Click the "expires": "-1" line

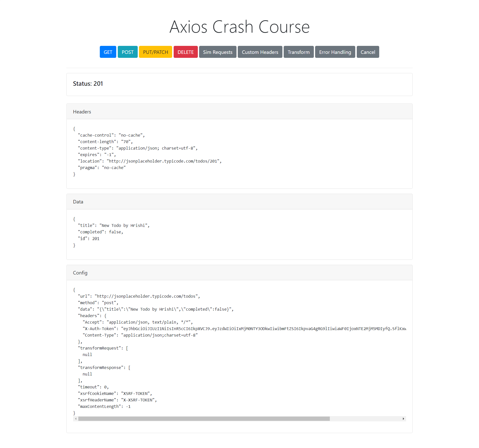click(97, 155)
